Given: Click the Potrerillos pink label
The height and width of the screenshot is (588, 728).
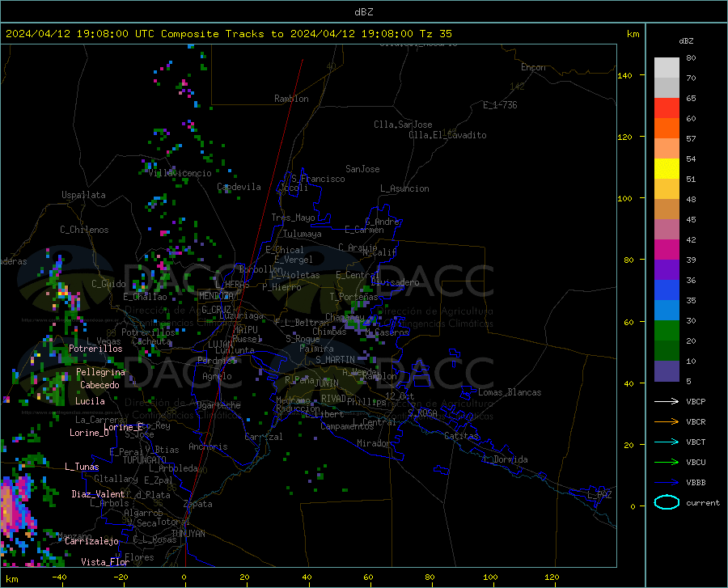Looking at the screenshot, I should 95,349.
